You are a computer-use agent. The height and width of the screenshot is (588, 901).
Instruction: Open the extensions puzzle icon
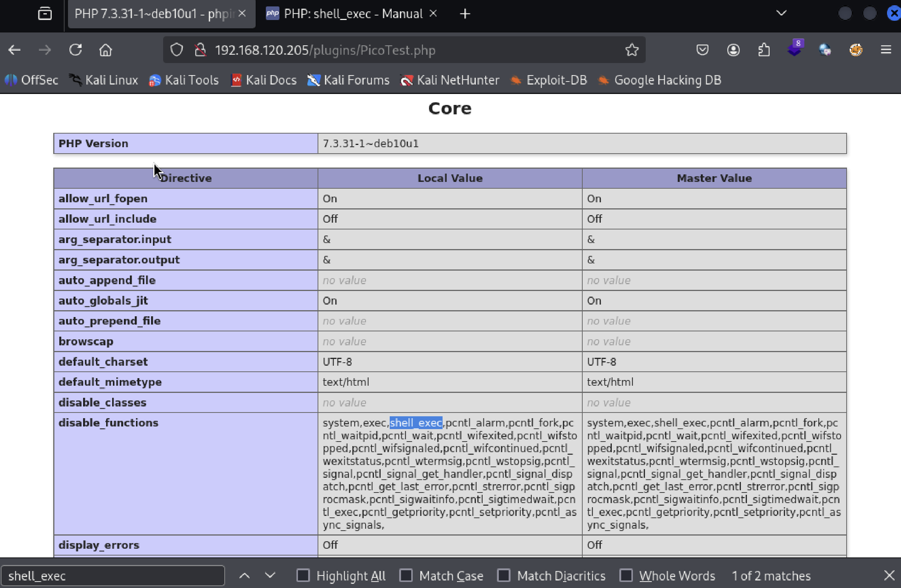click(764, 50)
